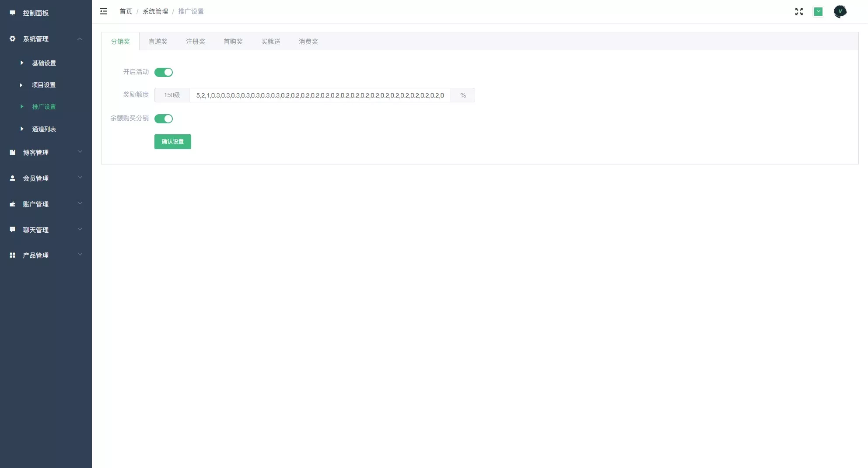This screenshot has width=868, height=468.
Task: Expand the 账户管理 menu chevron
Action: tap(80, 204)
